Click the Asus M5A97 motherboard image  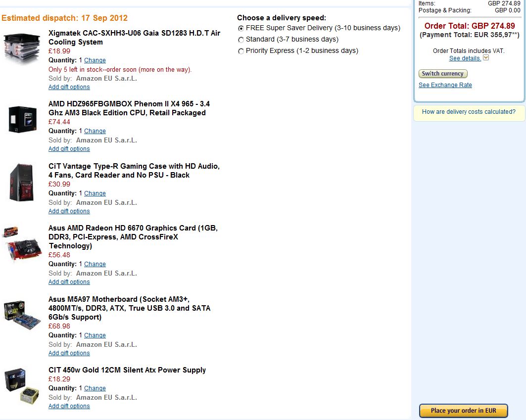coord(22,315)
